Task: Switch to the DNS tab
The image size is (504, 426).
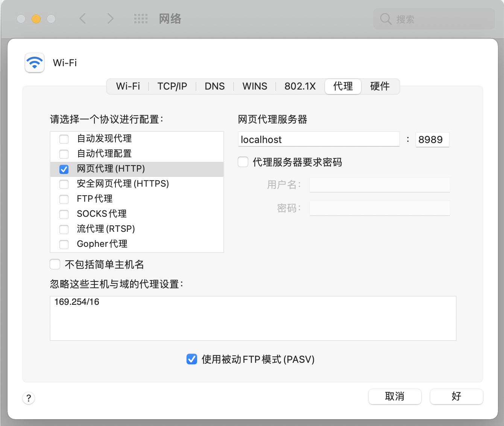Action: click(x=215, y=86)
